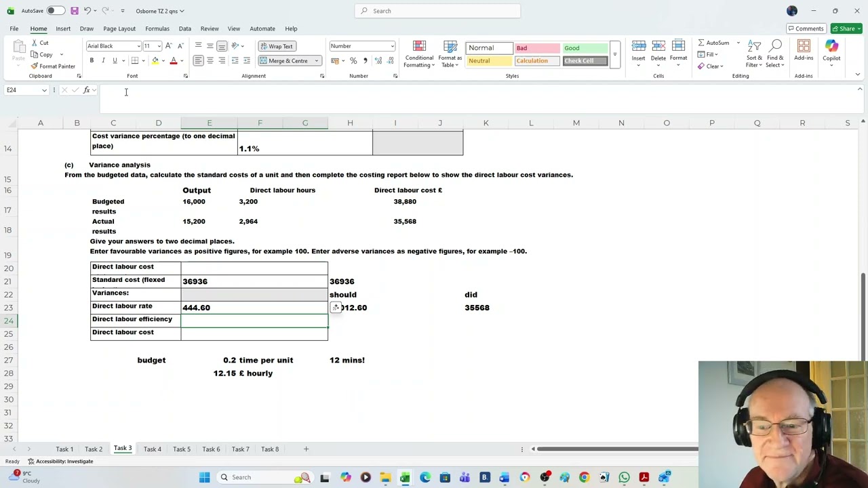Screen dimensions: 868x488
Task: Open font size dropdown
Action: pyautogui.click(x=159, y=46)
